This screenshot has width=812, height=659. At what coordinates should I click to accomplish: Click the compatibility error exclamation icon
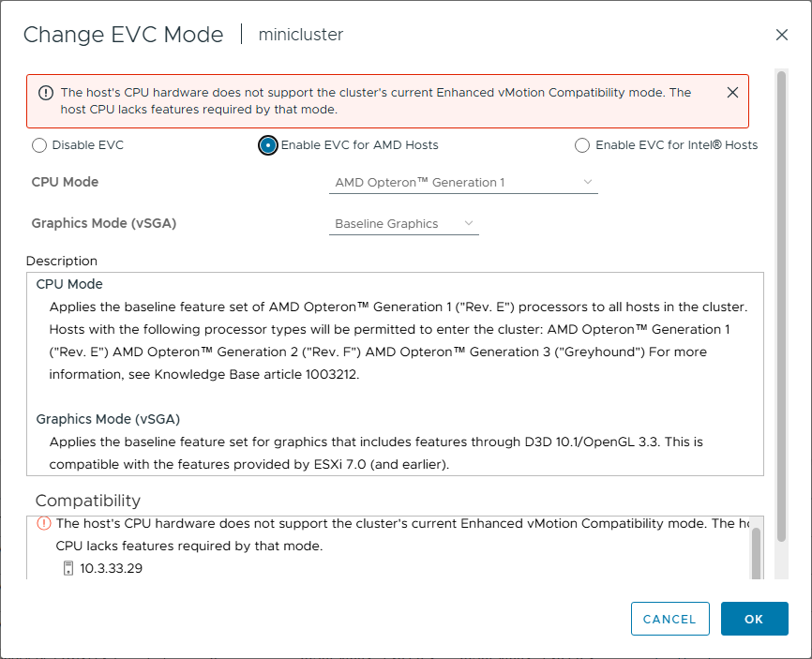44,524
